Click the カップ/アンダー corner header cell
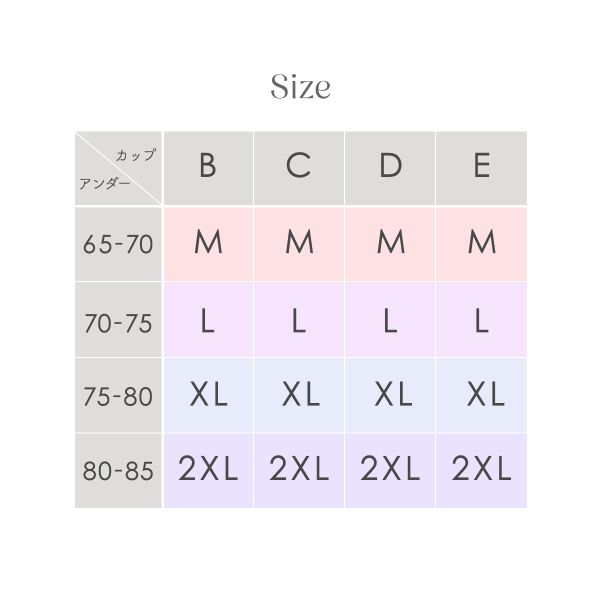 pyautogui.click(x=118, y=168)
